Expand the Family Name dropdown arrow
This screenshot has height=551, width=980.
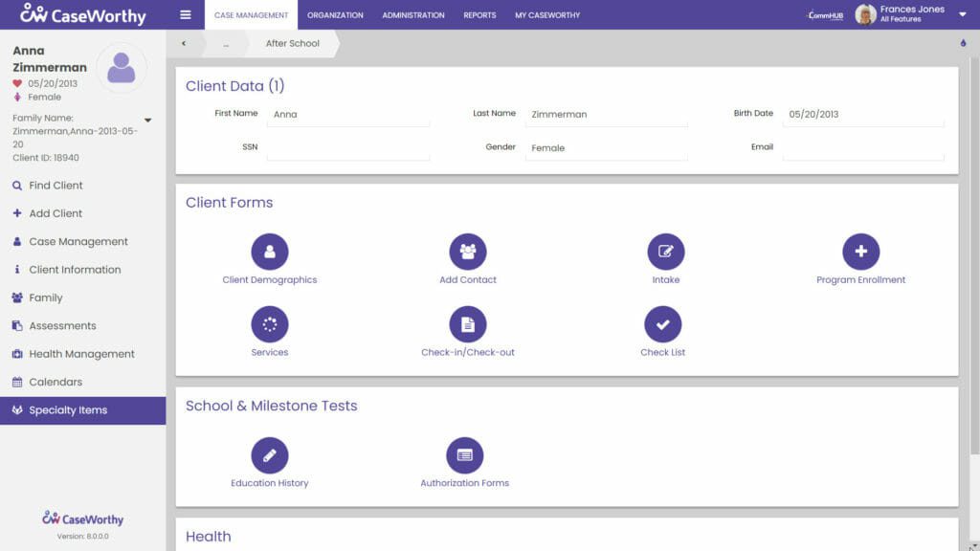point(148,120)
